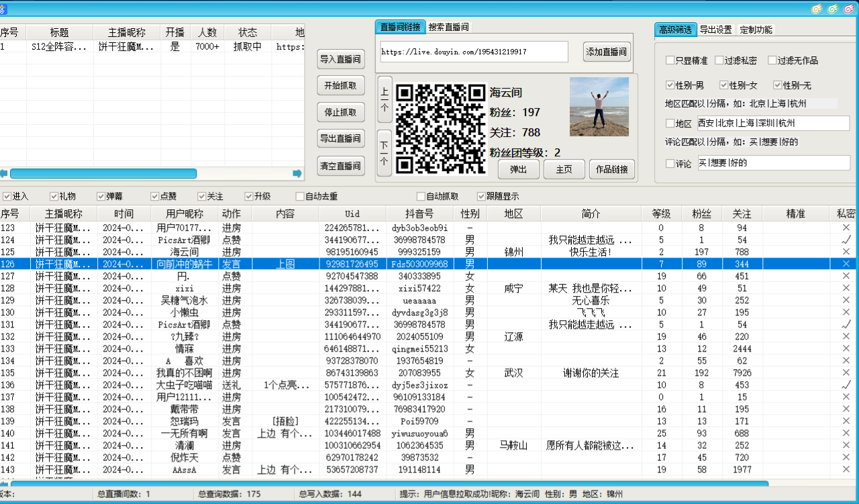The image size is (859, 504).
Task: Click the left scroll arrow of the live room list
Action: (3, 174)
